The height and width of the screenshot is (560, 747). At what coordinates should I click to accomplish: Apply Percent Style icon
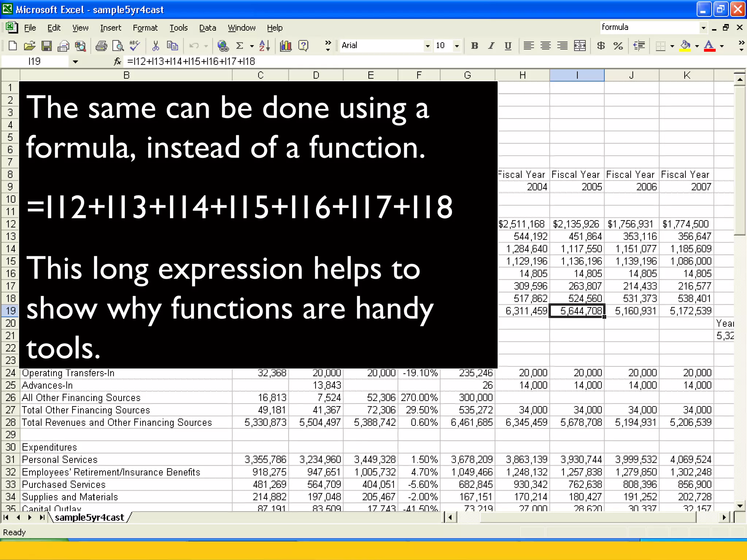618,46
